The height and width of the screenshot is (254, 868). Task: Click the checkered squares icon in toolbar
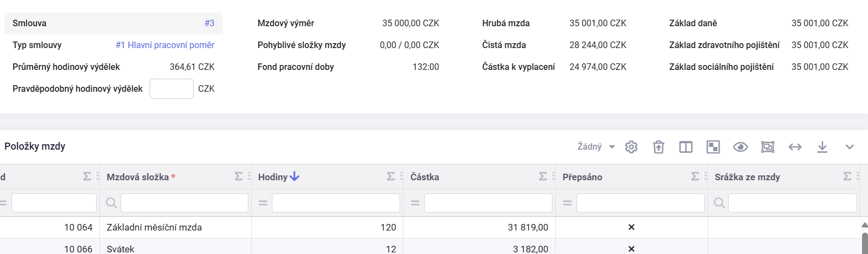point(713,147)
